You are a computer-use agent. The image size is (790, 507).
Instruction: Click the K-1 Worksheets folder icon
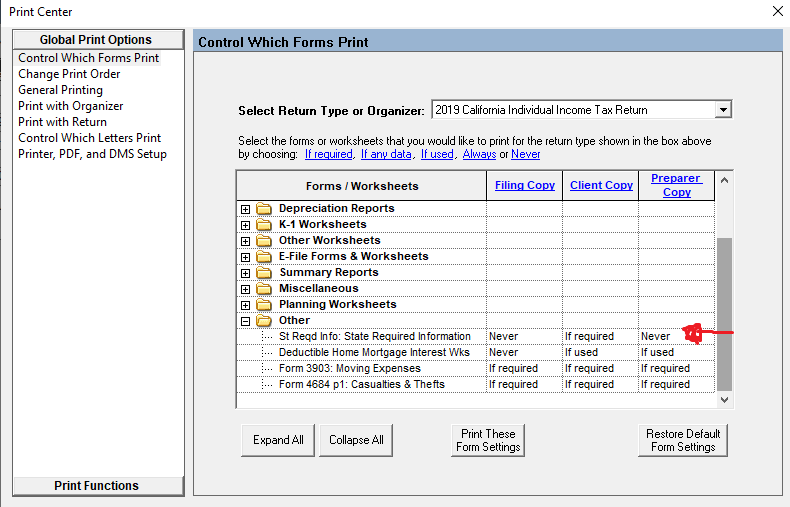click(264, 224)
